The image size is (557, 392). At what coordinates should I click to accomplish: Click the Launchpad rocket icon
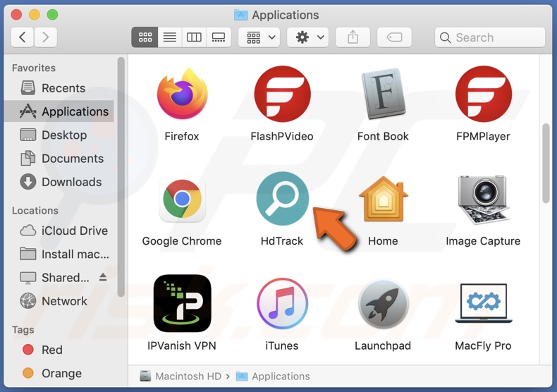[383, 305]
